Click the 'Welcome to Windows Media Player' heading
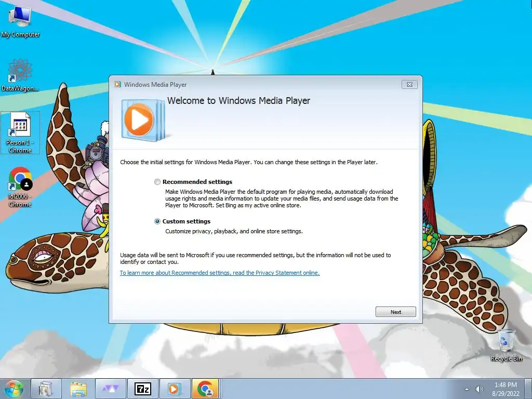Image resolution: width=532 pixels, height=399 pixels. click(x=238, y=101)
